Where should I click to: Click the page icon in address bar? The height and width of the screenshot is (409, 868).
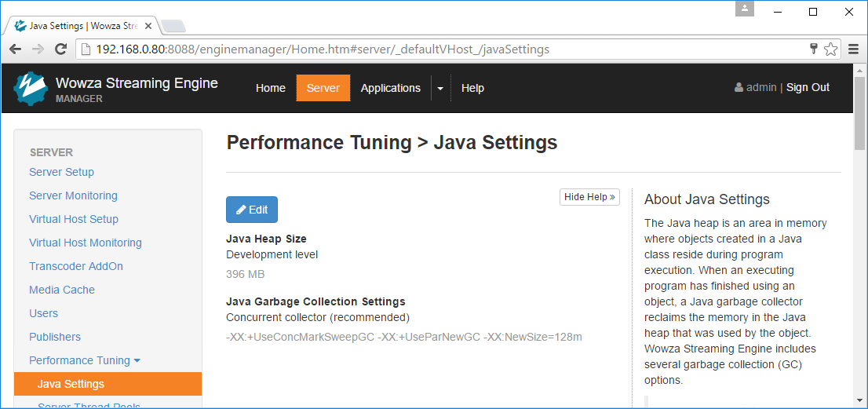86,49
